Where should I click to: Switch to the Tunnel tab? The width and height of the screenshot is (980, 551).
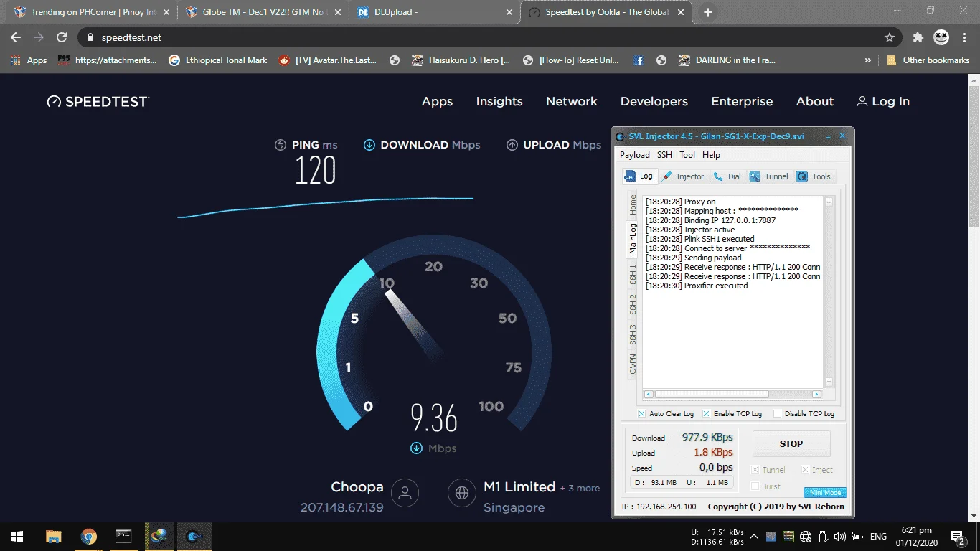(x=768, y=176)
